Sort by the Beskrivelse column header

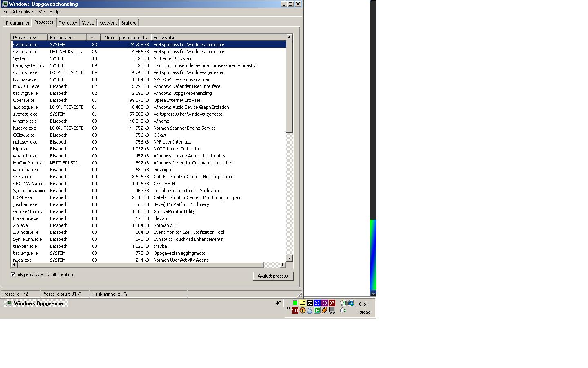tap(218, 37)
